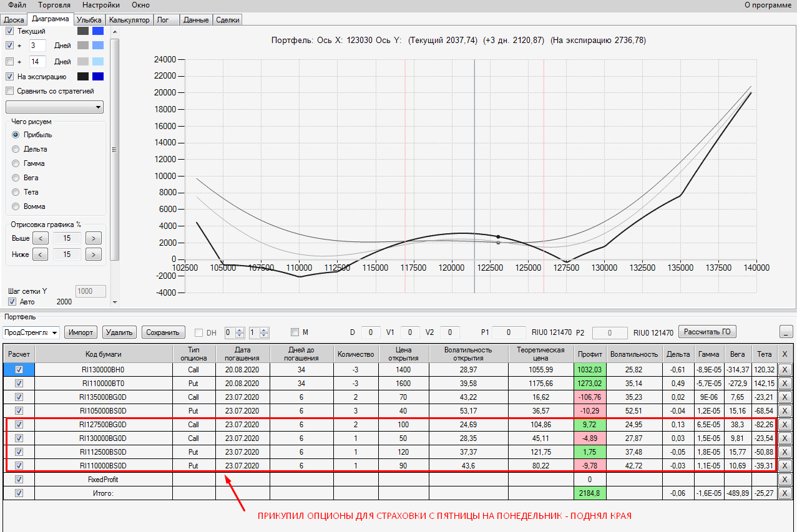797x532 pixels.
Task: Click the days input field showing 3
Action: (37, 45)
